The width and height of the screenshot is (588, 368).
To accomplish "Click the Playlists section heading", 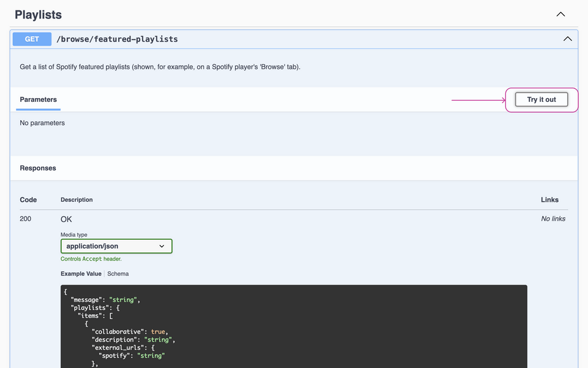I will coord(38,15).
